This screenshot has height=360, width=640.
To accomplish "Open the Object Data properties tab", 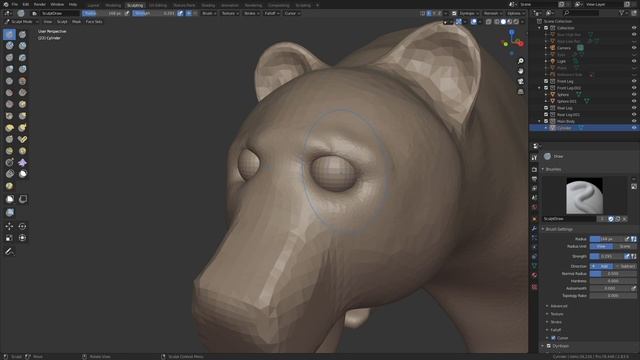I will pos(534,266).
